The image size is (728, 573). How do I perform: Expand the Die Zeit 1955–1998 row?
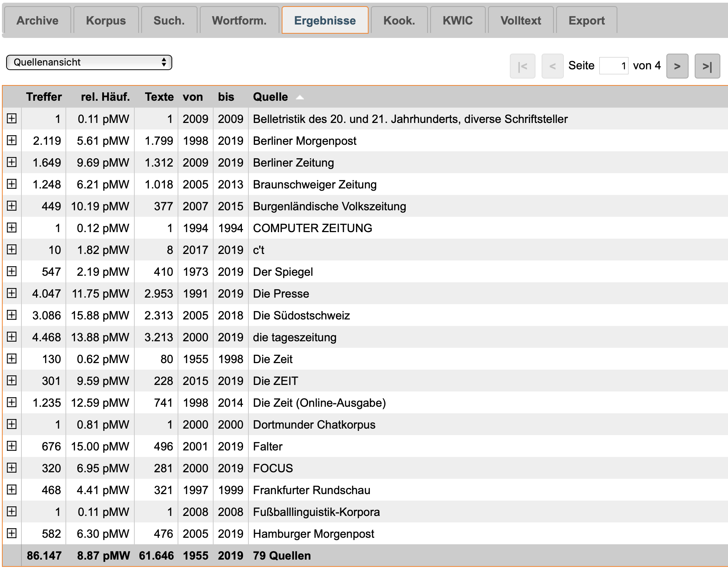click(x=12, y=359)
